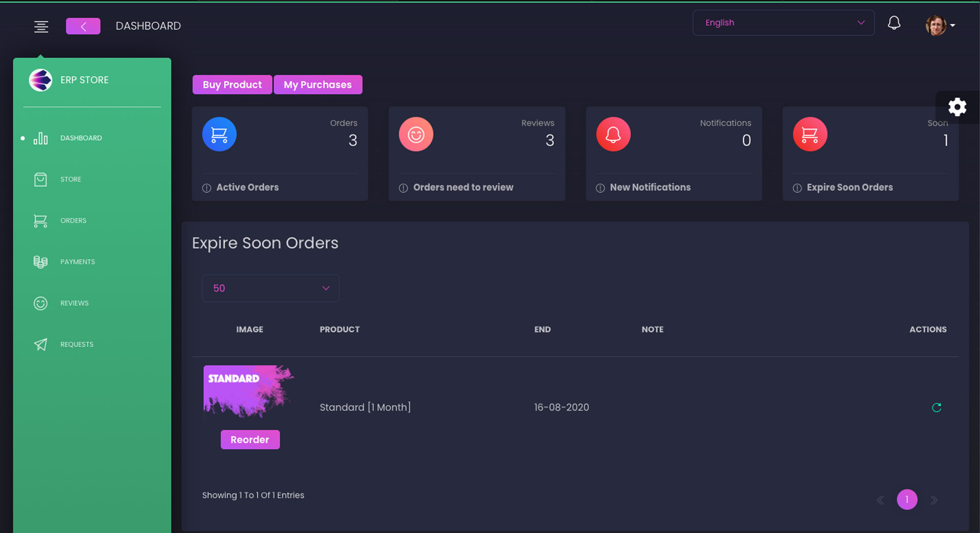The width and height of the screenshot is (980, 533).
Task: Navigate to Requests in the sidebar
Action: [77, 345]
